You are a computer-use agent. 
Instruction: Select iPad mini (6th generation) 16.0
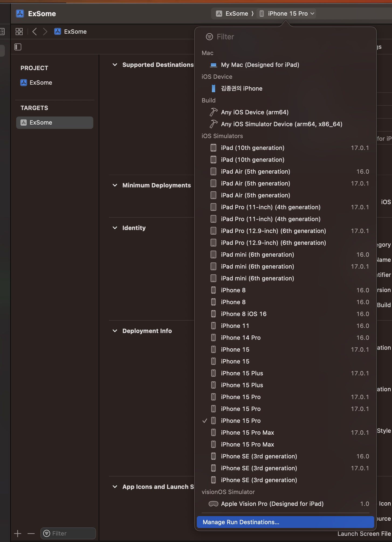[x=286, y=255]
